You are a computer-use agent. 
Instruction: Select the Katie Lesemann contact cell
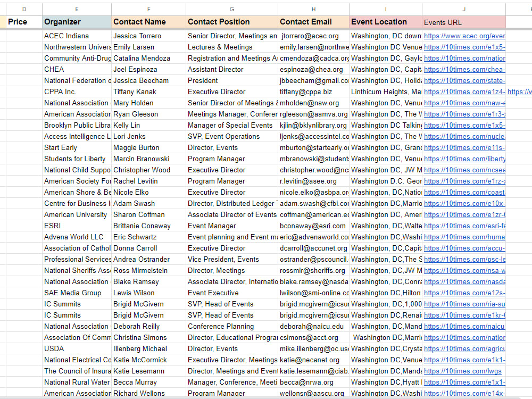pyautogui.click(x=148, y=371)
